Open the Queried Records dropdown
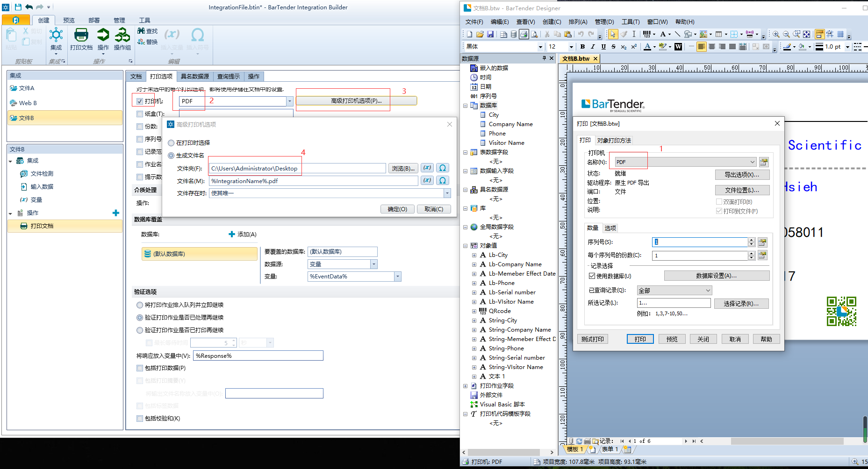Screen dimensions: 868x469 708,291
